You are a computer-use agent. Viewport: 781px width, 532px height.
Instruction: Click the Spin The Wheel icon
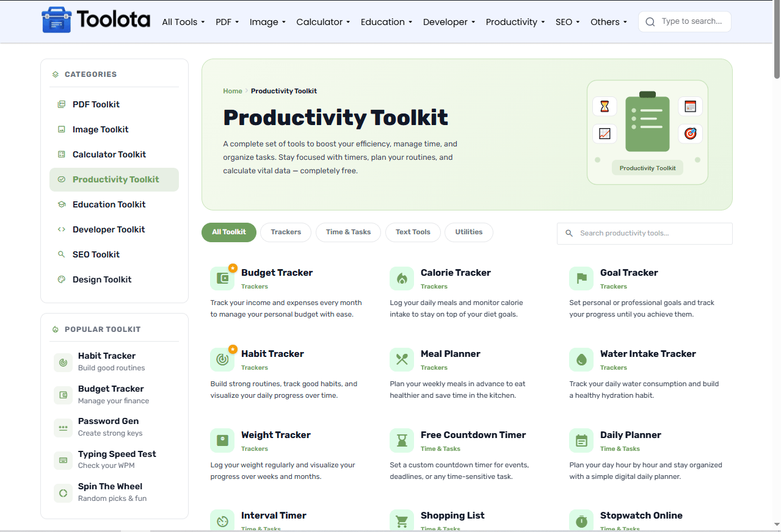tap(63, 493)
